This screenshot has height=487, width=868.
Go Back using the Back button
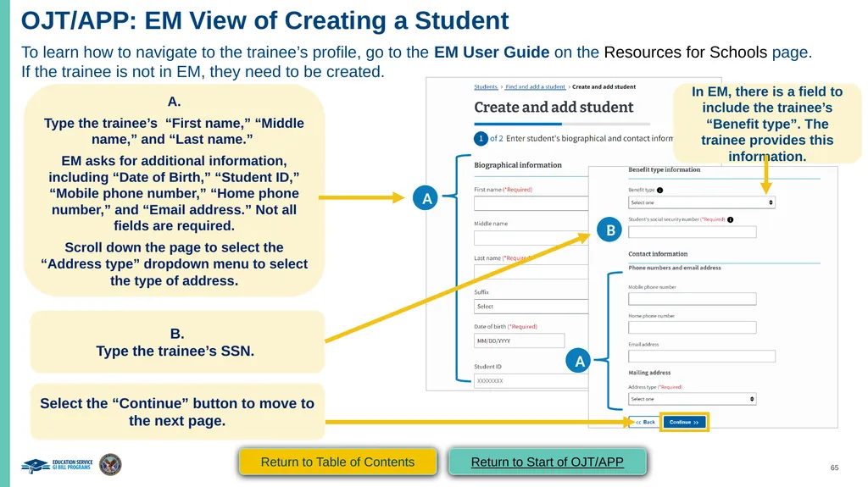pos(645,422)
